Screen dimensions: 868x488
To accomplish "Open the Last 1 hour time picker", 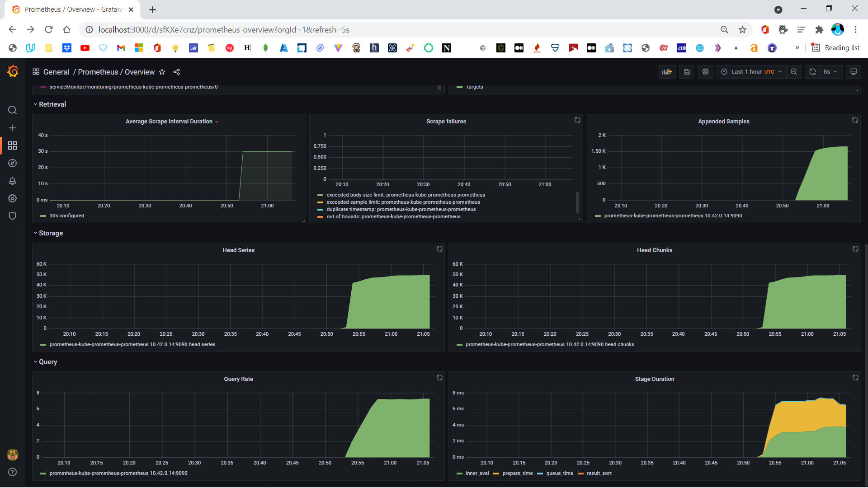I will click(x=751, y=72).
